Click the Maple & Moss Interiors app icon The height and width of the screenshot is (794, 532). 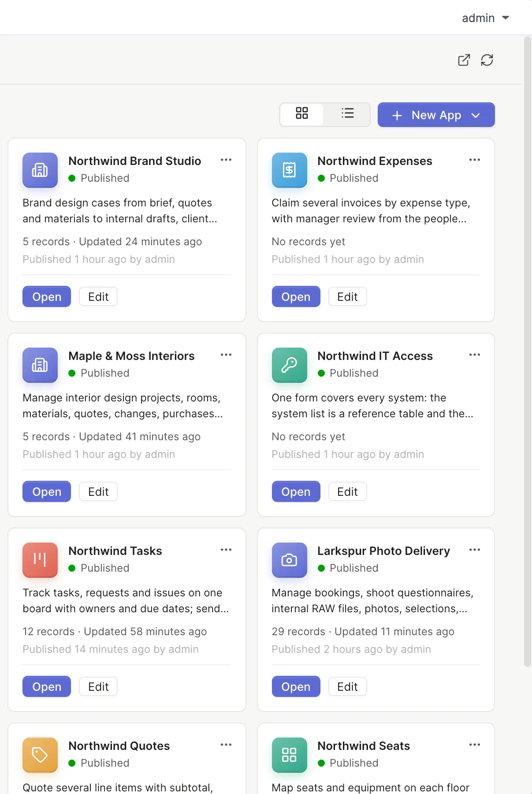(x=40, y=365)
